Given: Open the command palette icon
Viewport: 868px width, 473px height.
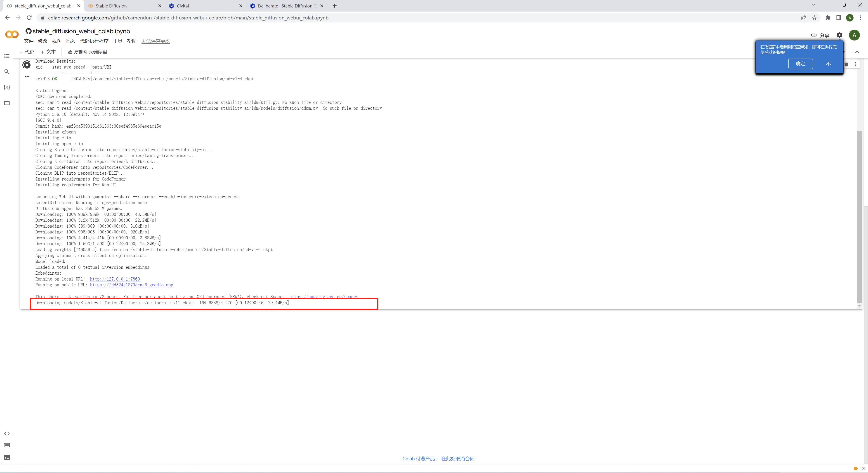Looking at the screenshot, I should (7, 445).
